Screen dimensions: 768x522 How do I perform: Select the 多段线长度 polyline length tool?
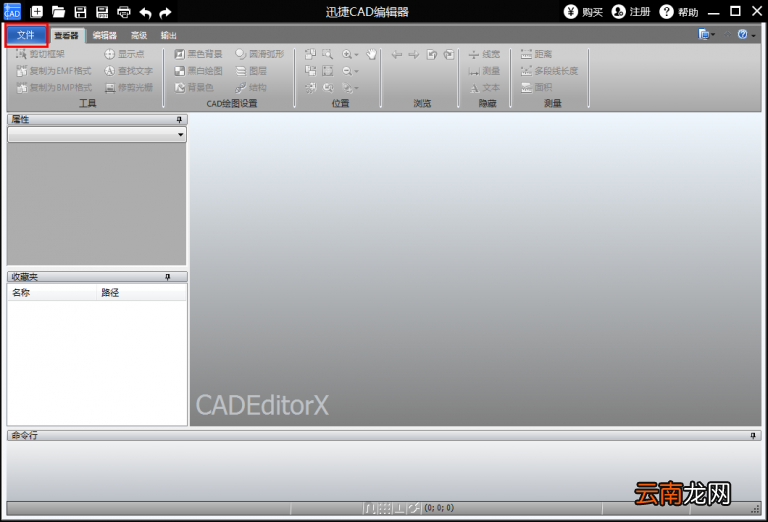[550, 71]
